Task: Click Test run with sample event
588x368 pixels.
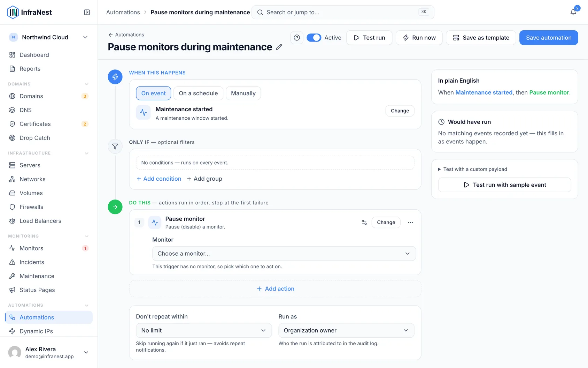Action: pyautogui.click(x=505, y=185)
